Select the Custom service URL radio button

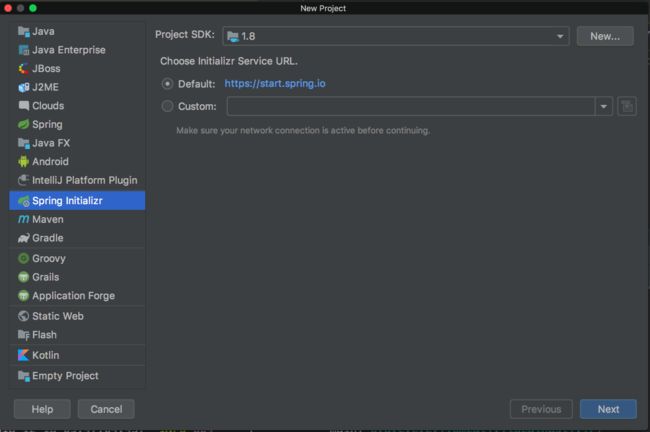(167, 107)
